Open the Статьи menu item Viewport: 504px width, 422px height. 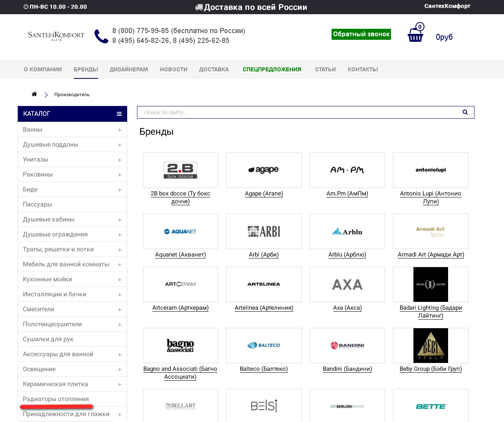[x=325, y=69]
